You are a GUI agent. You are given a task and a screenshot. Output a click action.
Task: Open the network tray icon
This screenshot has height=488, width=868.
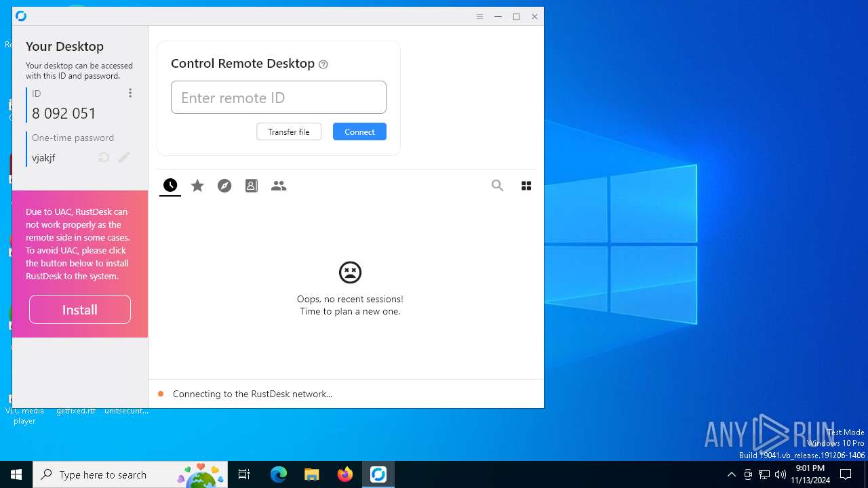tap(764, 474)
